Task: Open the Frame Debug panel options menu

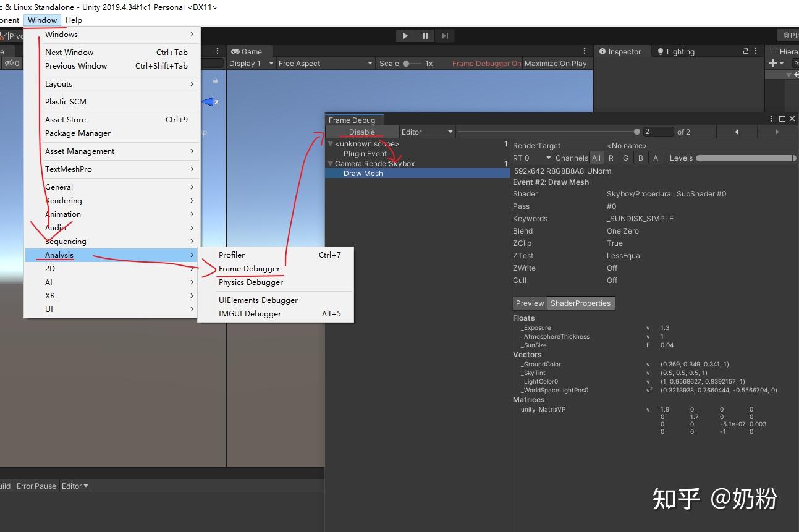Action: click(771, 119)
